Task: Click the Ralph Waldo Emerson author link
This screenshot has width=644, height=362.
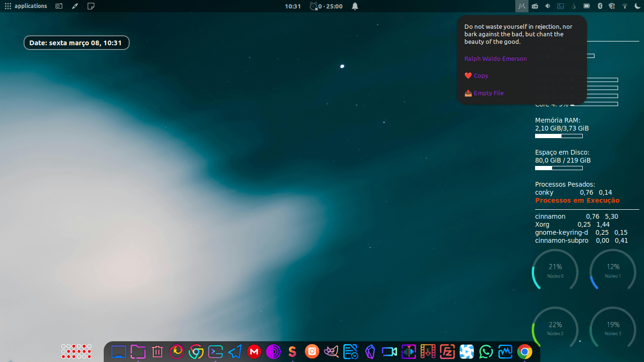Action: tap(495, 59)
